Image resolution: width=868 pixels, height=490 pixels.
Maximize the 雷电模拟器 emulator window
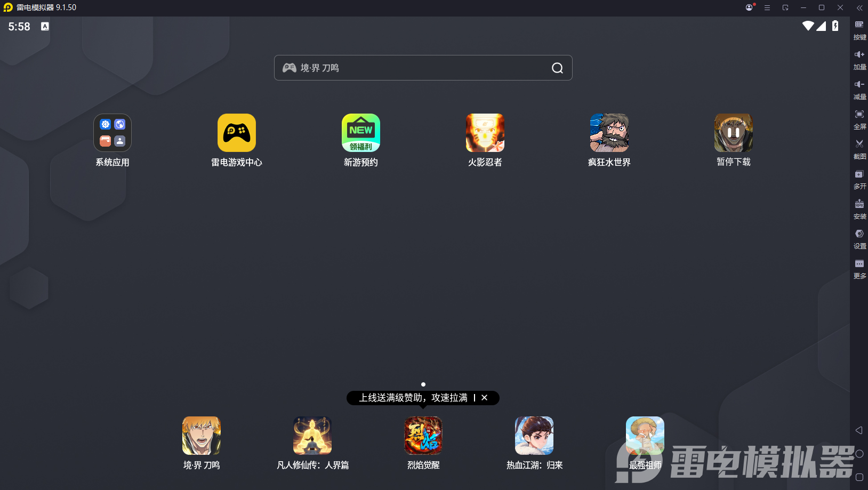822,7
